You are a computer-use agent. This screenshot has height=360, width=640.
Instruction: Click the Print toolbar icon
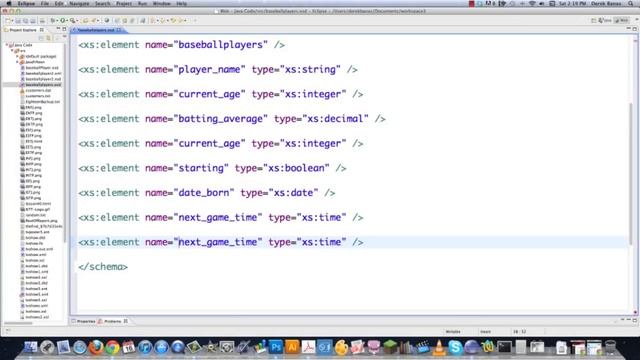[42, 20]
